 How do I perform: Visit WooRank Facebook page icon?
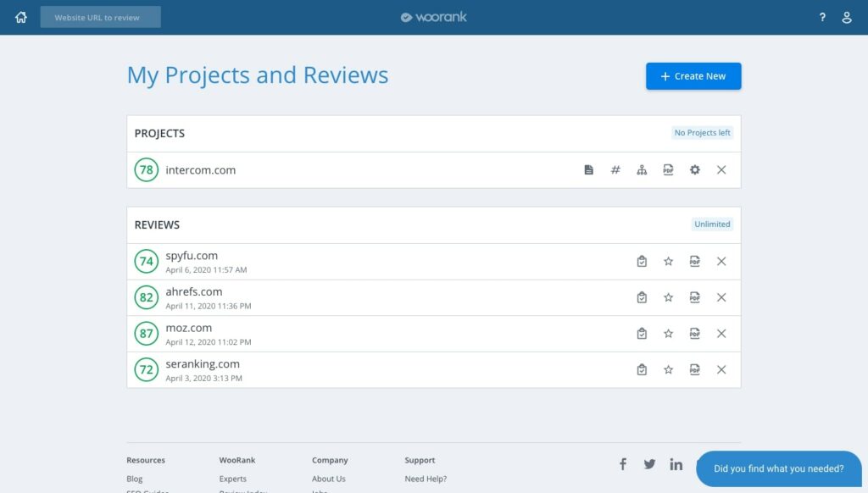click(623, 464)
